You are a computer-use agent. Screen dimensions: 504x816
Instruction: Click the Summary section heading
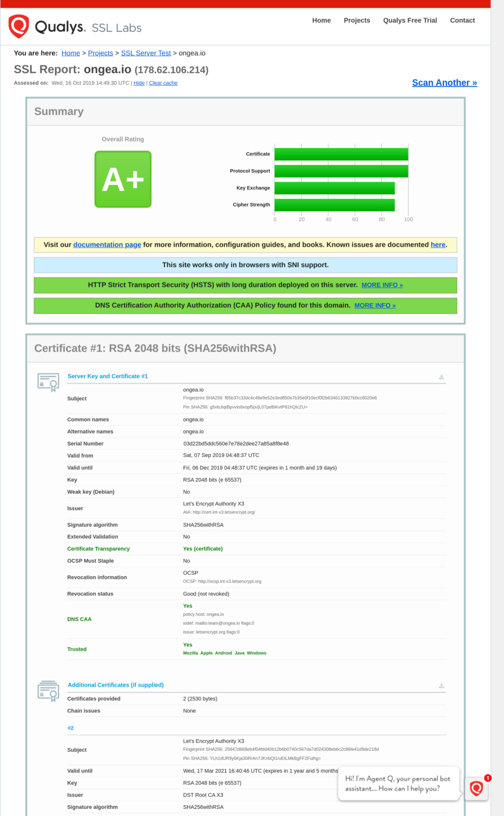(59, 111)
